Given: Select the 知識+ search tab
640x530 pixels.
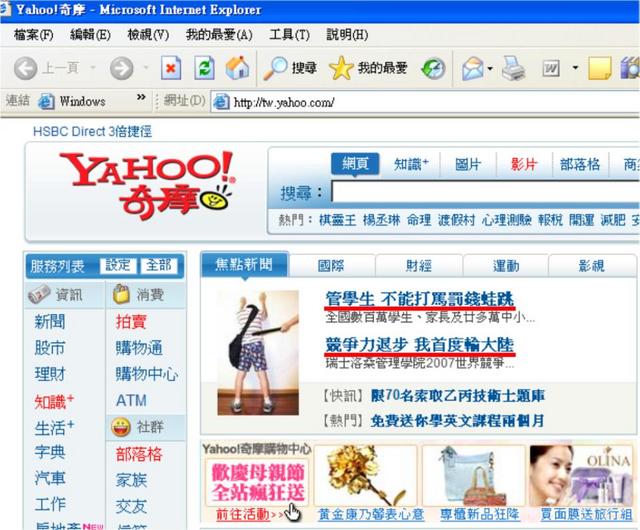Looking at the screenshot, I should (411, 164).
